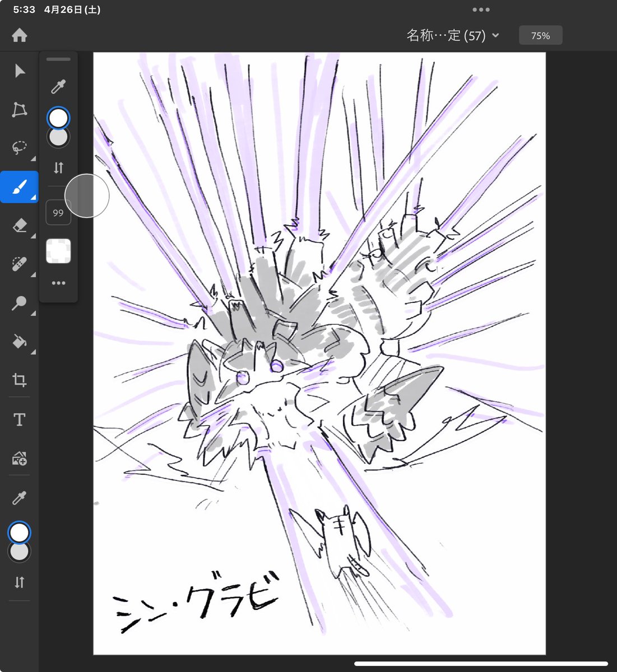This screenshot has width=617, height=672.
Task: Tap the eyedropper in brush options panel
Action: click(58, 87)
